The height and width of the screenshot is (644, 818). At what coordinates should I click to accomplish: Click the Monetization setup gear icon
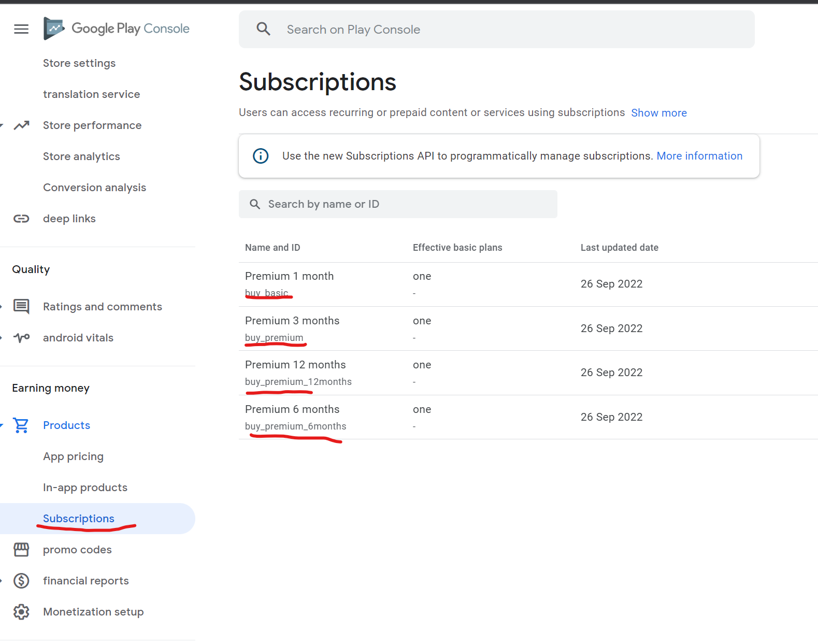[21, 612]
